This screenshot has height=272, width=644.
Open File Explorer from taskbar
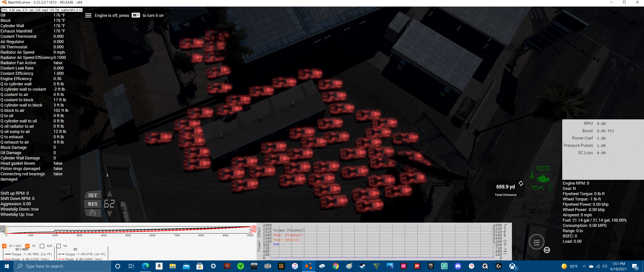pyautogui.click(x=173, y=266)
